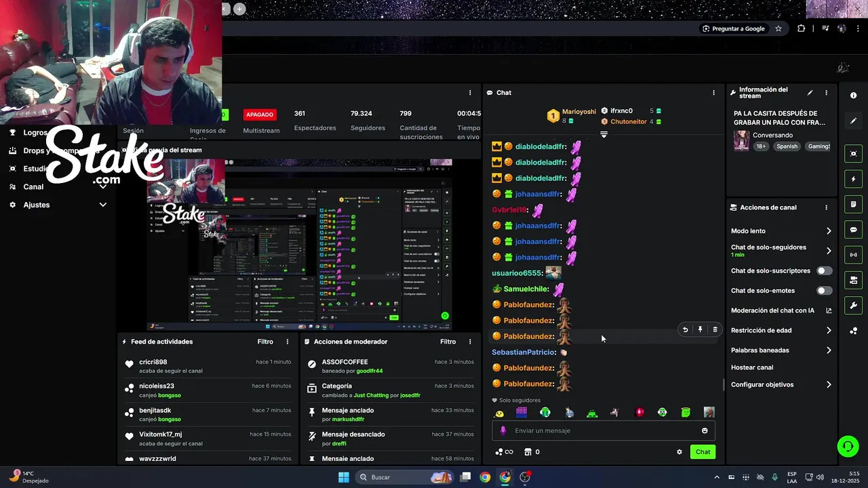The image size is (868, 488).
Task: Click the 18+ stream tag
Action: (x=762, y=146)
